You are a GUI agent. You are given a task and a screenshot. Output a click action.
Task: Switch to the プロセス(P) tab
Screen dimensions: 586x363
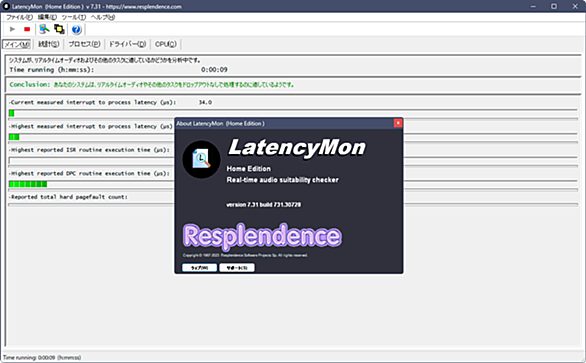coord(84,44)
